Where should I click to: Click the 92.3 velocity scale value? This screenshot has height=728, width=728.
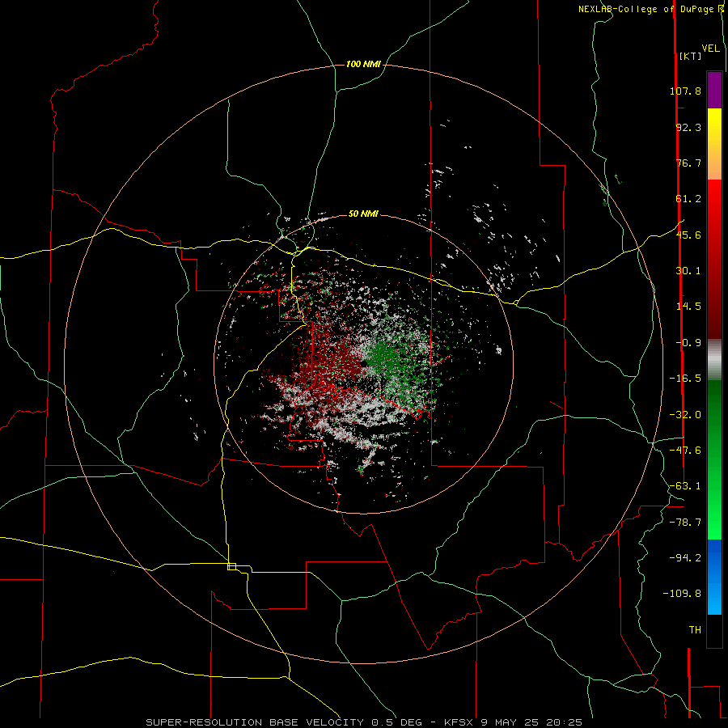tap(688, 127)
